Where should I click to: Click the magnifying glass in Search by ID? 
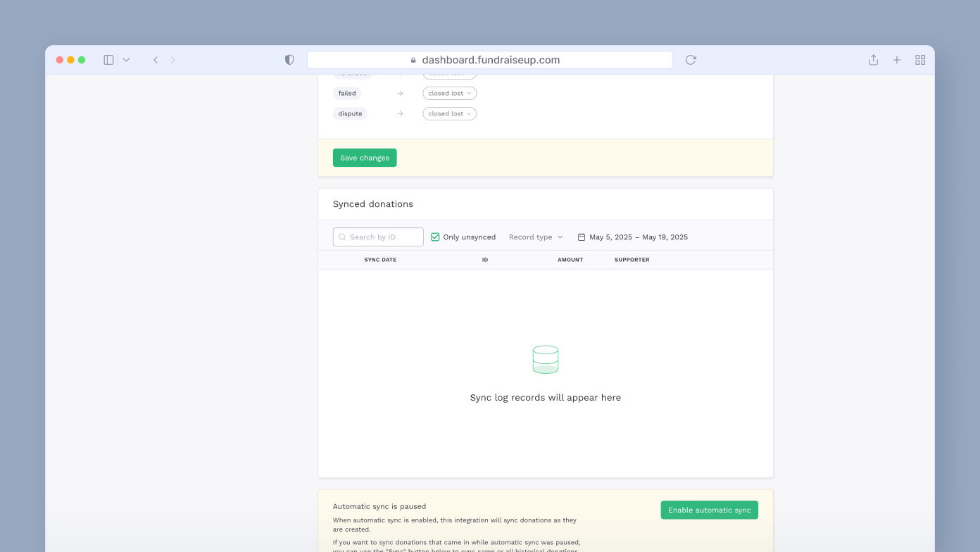tap(342, 237)
